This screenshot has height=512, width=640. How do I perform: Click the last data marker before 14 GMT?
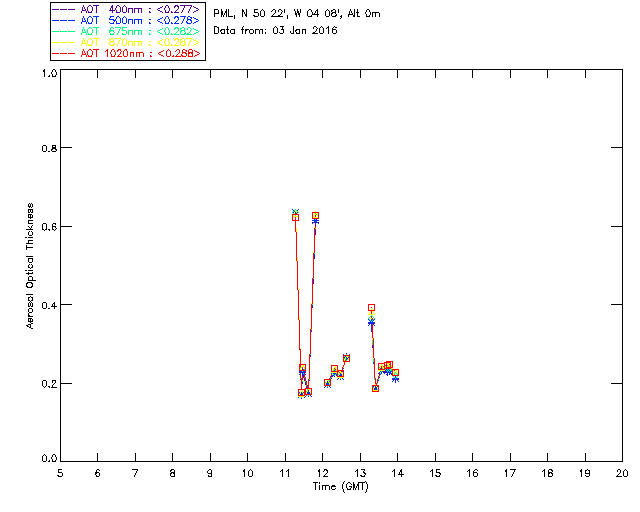395,373
